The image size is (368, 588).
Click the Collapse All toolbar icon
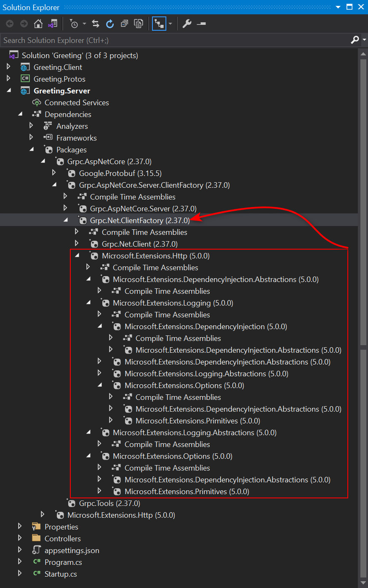[124, 24]
